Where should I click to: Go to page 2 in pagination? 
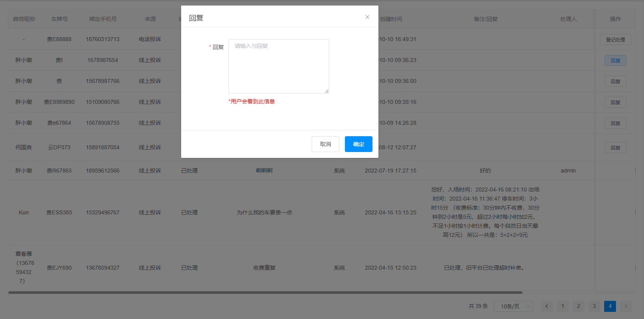pos(578,306)
